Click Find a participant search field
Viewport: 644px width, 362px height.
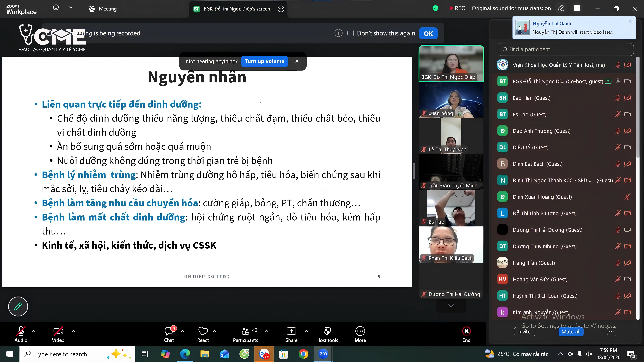coord(566,49)
